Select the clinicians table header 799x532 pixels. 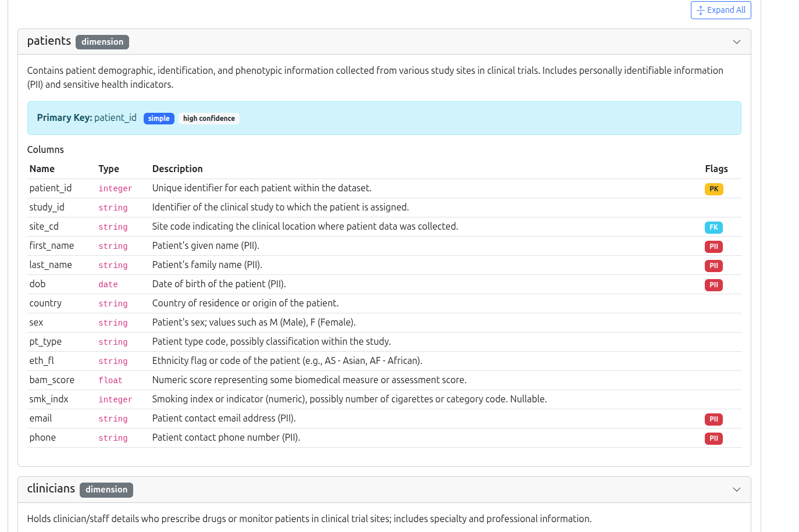51,488
